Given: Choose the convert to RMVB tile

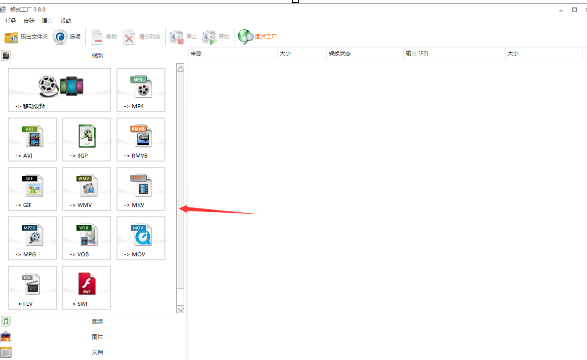Looking at the screenshot, I should 141,140.
